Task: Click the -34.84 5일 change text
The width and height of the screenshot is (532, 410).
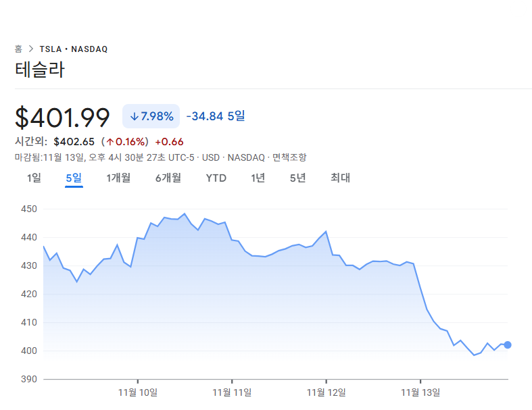Action: click(216, 116)
